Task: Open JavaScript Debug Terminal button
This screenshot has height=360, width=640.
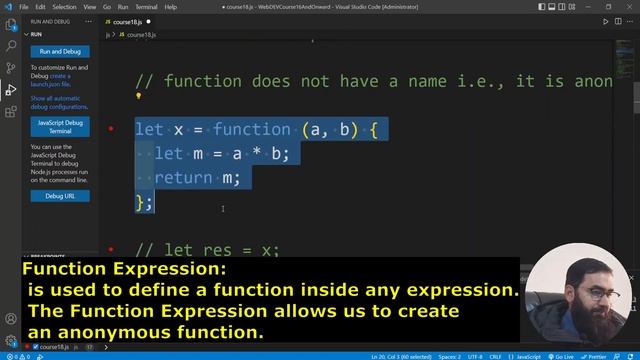Action: (x=60, y=127)
